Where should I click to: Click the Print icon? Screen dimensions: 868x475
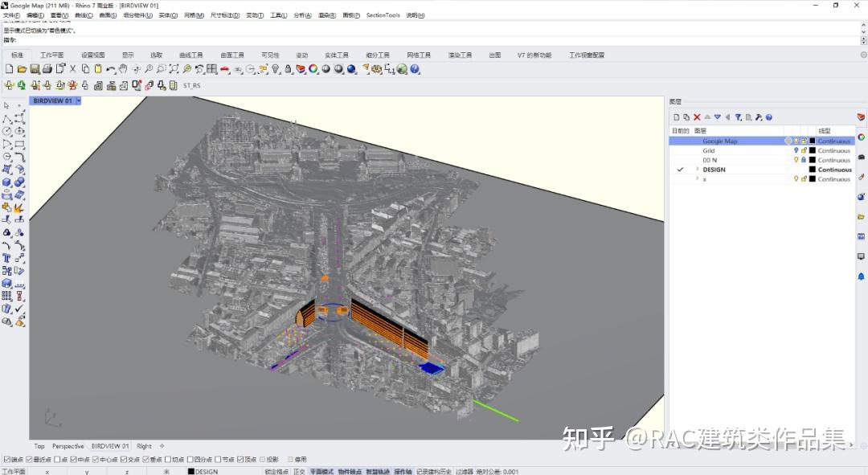click(47, 69)
